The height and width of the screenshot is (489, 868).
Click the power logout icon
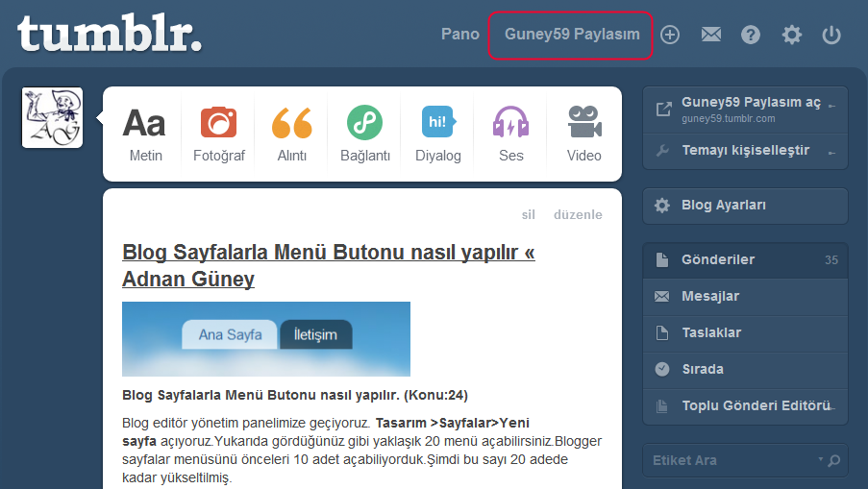[x=831, y=35]
